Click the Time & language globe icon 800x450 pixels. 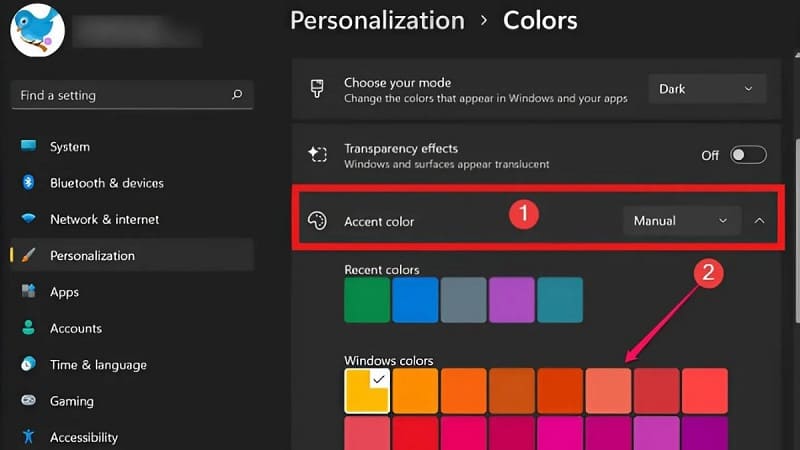(29, 365)
